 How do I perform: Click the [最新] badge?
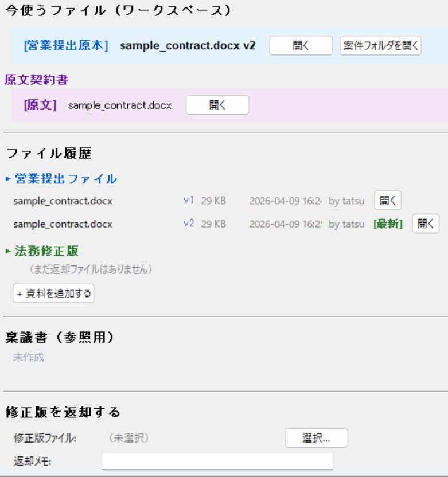coord(388,224)
